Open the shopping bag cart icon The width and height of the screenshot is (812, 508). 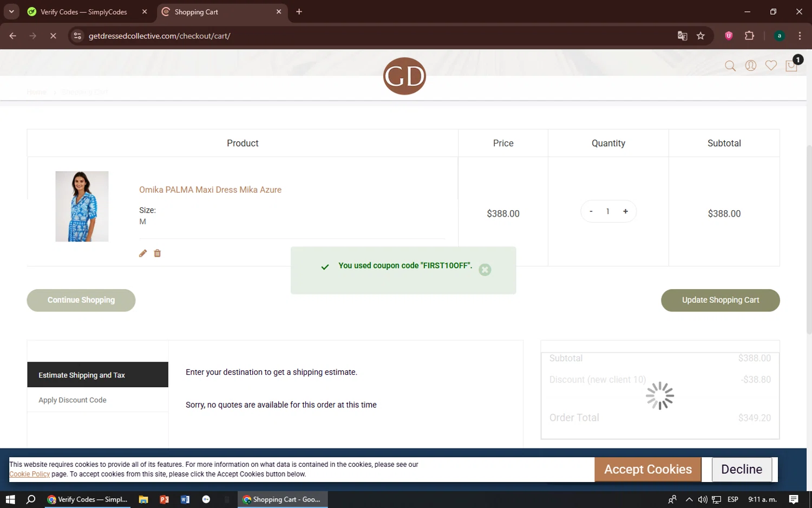(791, 66)
